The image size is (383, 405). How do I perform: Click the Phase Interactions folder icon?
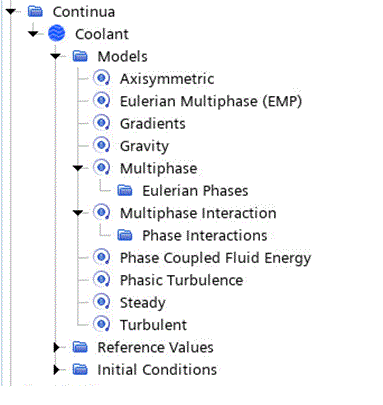(125, 235)
